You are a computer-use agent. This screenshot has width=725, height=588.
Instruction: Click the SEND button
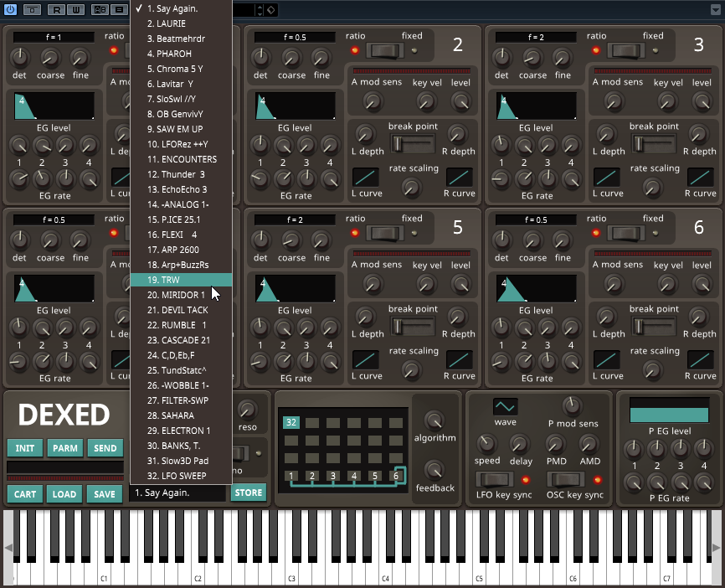click(105, 448)
